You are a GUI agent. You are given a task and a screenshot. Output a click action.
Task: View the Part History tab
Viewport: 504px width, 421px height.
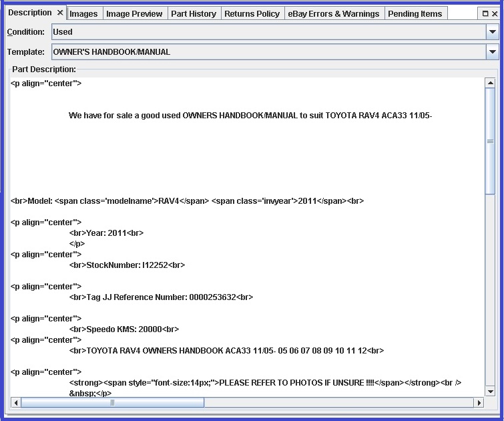pyautogui.click(x=194, y=13)
